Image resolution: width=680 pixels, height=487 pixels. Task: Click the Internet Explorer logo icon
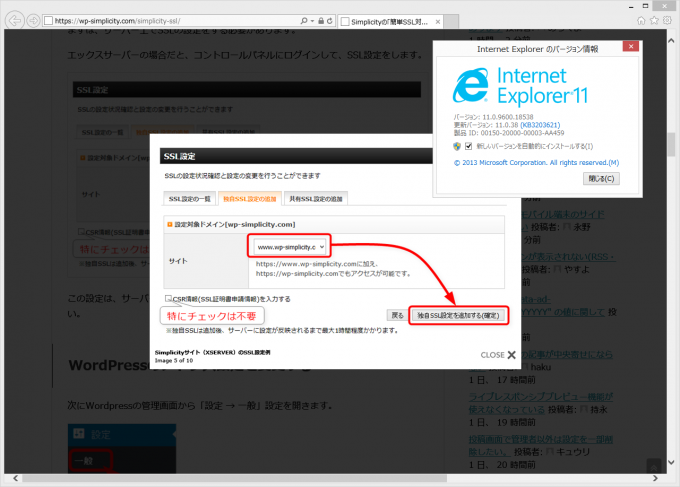click(471, 85)
